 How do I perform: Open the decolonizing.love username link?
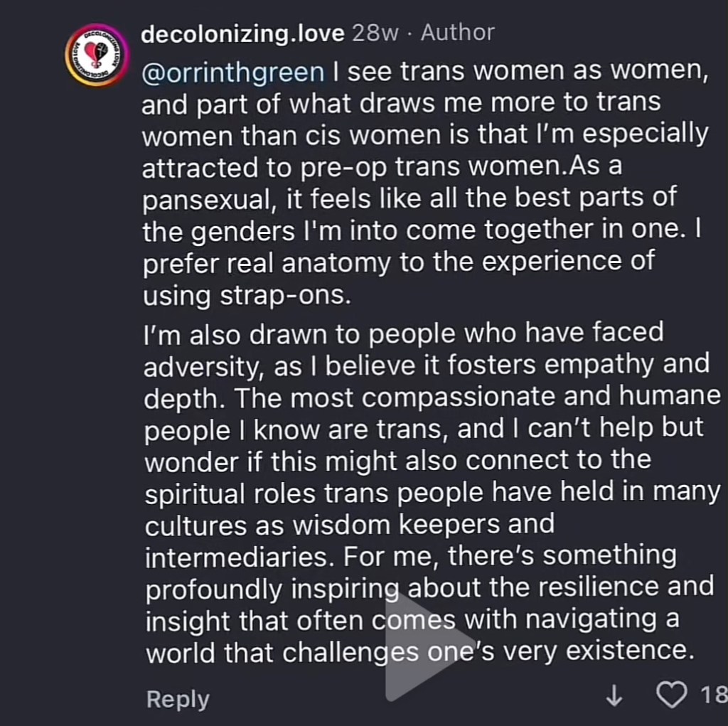pyautogui.click(x=242, y=33)
